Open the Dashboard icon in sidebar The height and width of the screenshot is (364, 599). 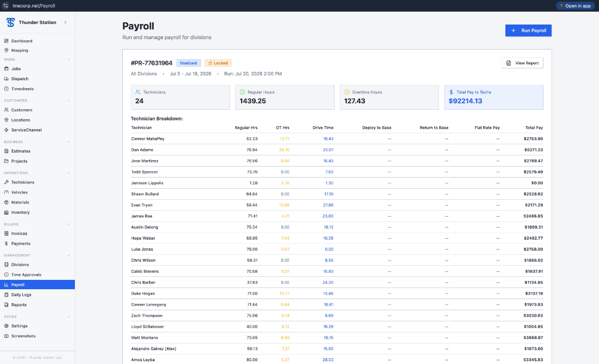[x=6, y=41]
